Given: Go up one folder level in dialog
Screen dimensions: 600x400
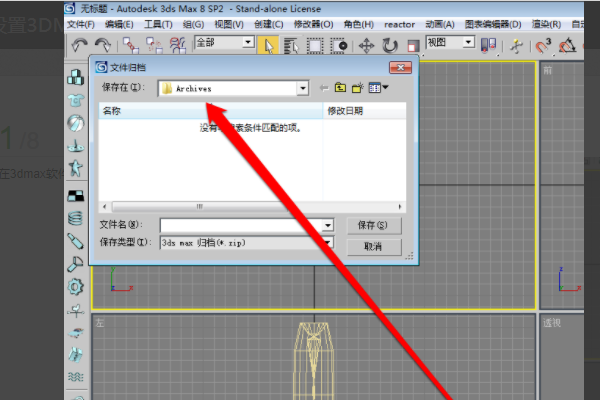Looking at the screenshot, I should 340,88.
